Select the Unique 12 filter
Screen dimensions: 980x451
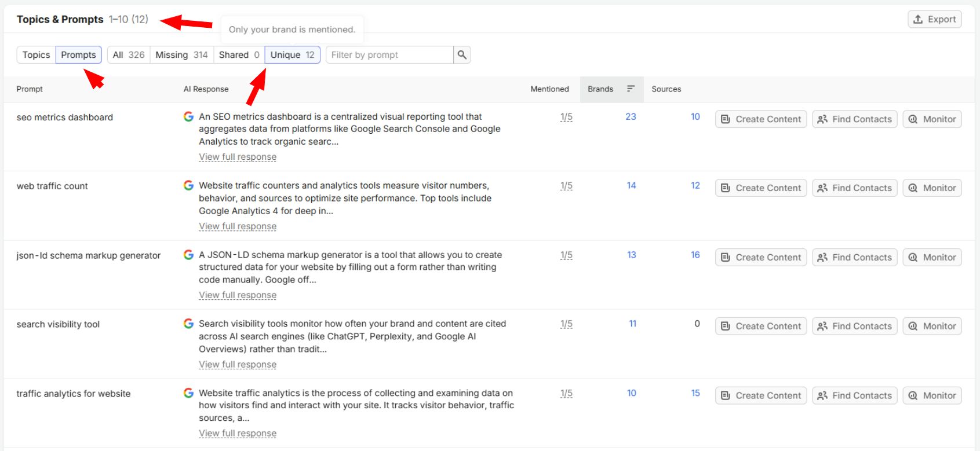[293, 55]
